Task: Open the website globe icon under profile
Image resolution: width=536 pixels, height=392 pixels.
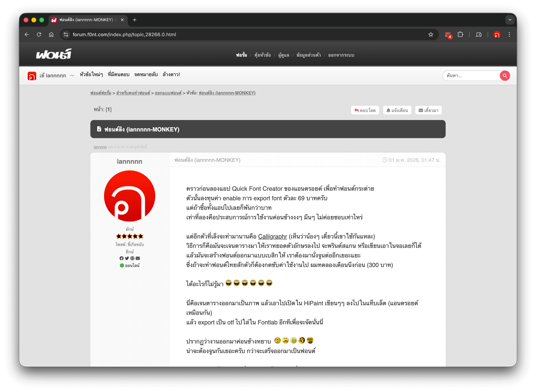Action: (x=132, y=258)
